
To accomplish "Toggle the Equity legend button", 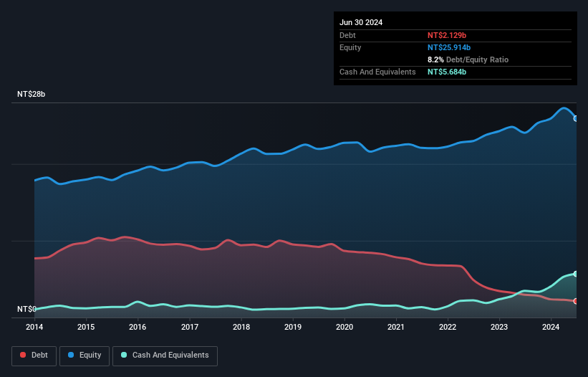I will coord(85,355).
